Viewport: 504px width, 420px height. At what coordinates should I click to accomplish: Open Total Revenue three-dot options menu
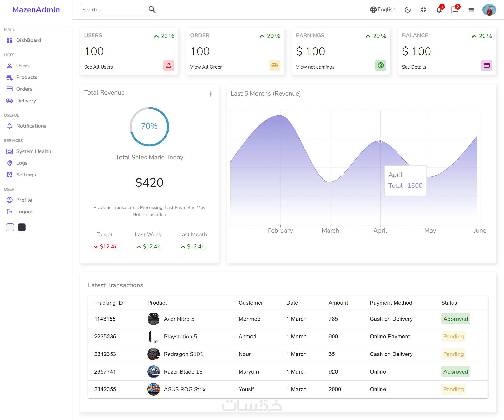tap(211, 94)
